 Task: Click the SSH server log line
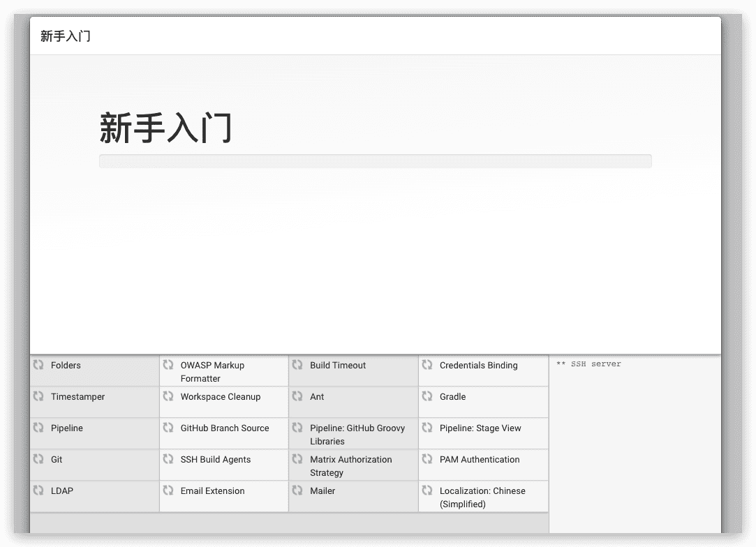588,364
